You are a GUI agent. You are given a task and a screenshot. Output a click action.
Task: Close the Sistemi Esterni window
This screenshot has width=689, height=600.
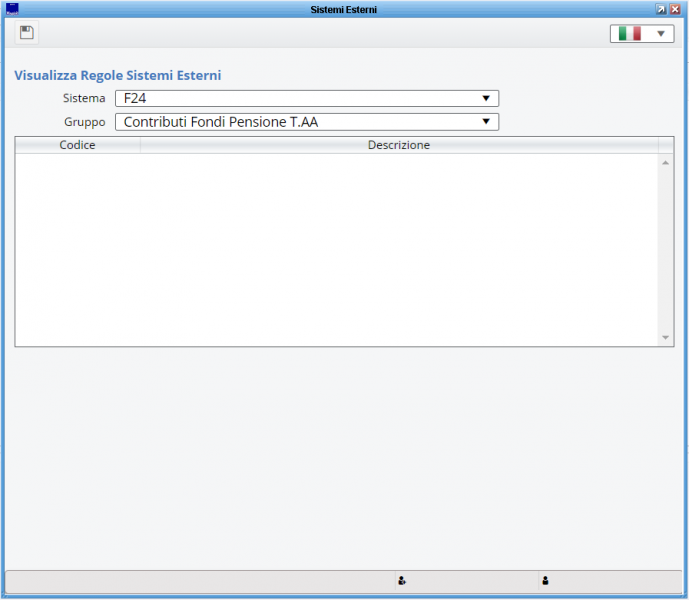coord(675,9)
